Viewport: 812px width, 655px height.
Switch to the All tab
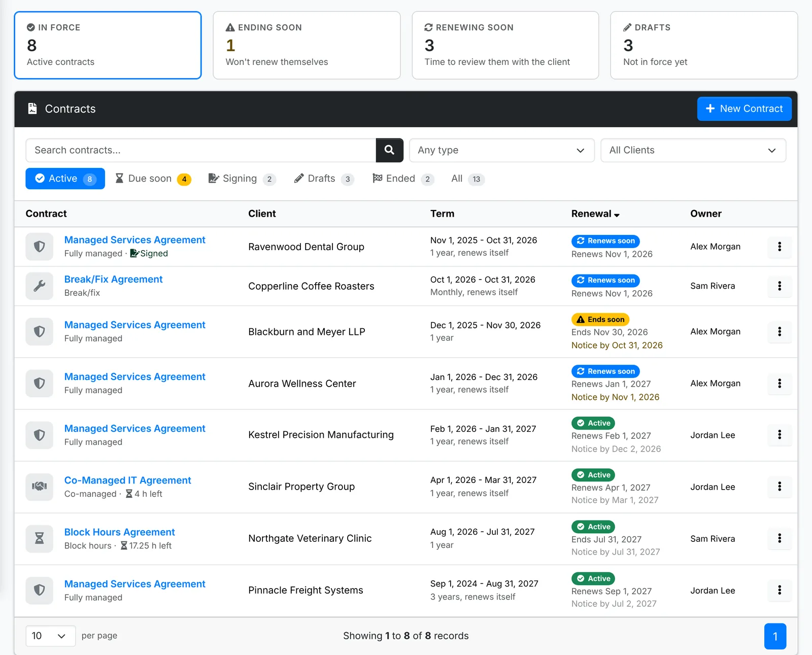point(468,179)
